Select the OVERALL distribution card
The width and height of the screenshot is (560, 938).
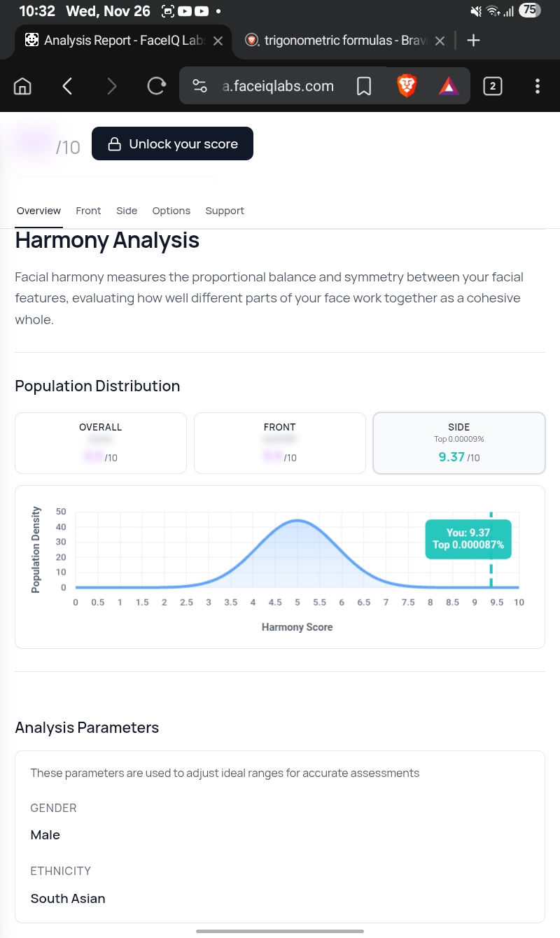[x=101, y=442]
